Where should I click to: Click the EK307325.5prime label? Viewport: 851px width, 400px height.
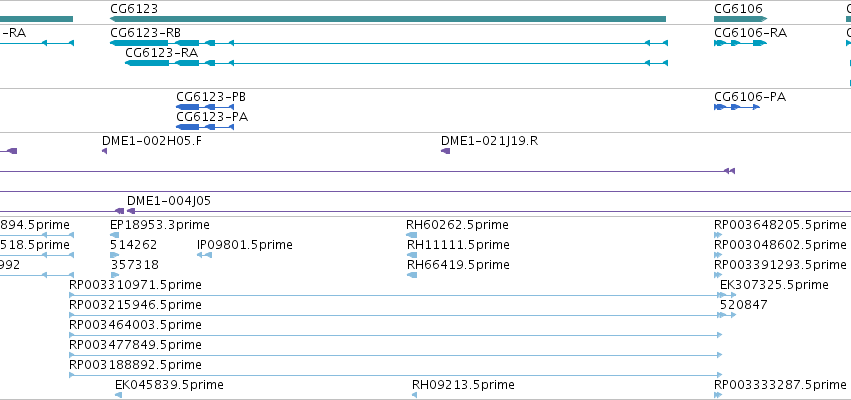tap(774, 285)
